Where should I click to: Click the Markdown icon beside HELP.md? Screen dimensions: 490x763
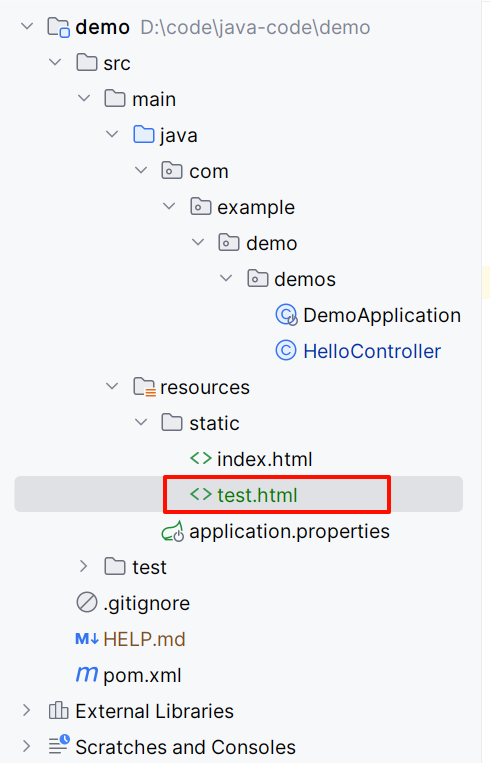(87, 638)
